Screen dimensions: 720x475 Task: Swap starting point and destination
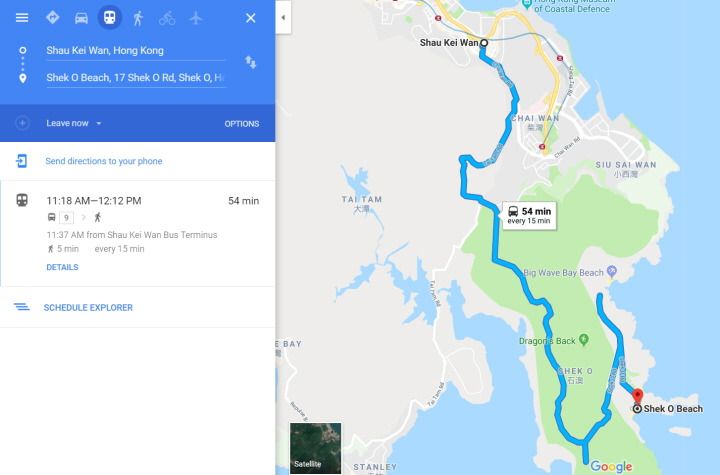[250, 62]
